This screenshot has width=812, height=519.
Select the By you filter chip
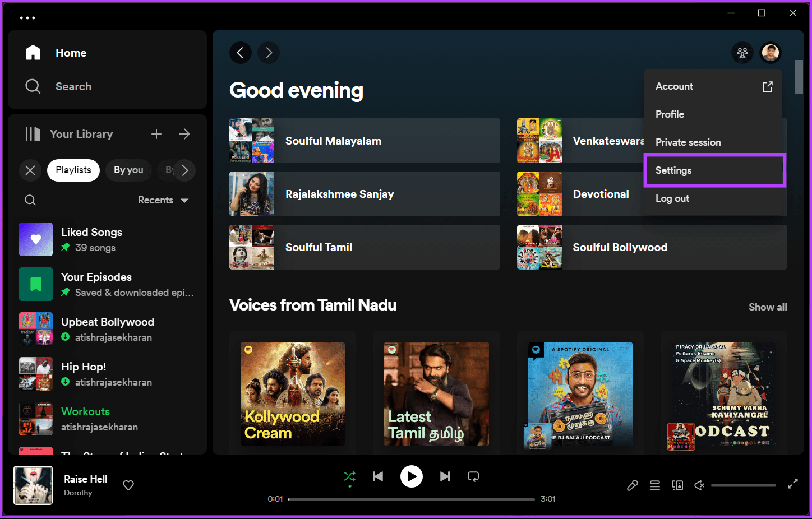(128, 170)
